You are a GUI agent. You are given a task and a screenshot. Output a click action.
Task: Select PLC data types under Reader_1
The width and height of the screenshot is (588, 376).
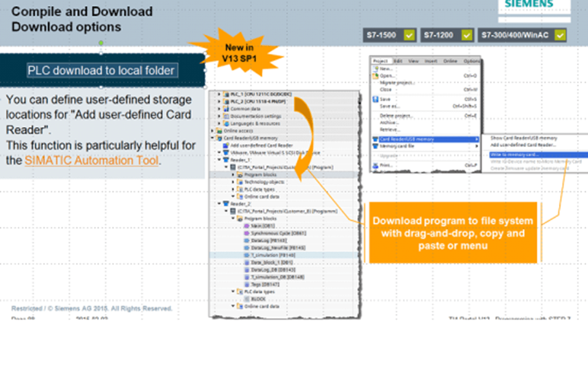coord(259,189)
